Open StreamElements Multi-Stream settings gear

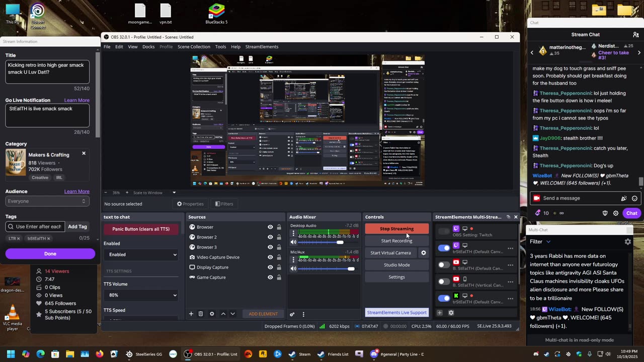[x=451, y=313]
